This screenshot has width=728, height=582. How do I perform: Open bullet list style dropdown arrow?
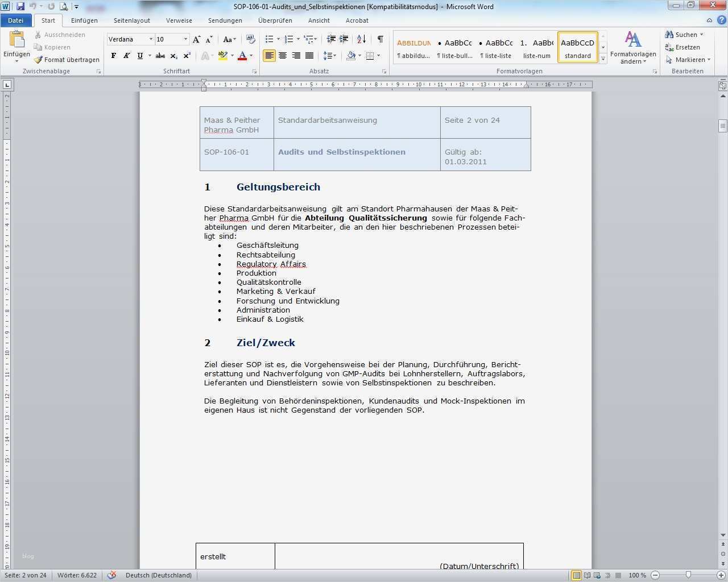click(278, 39)
